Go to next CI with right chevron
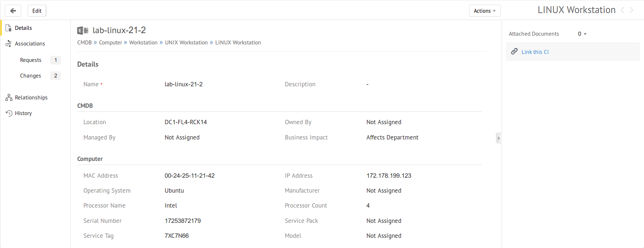This screenshot has width=644, height=248. 632,10
